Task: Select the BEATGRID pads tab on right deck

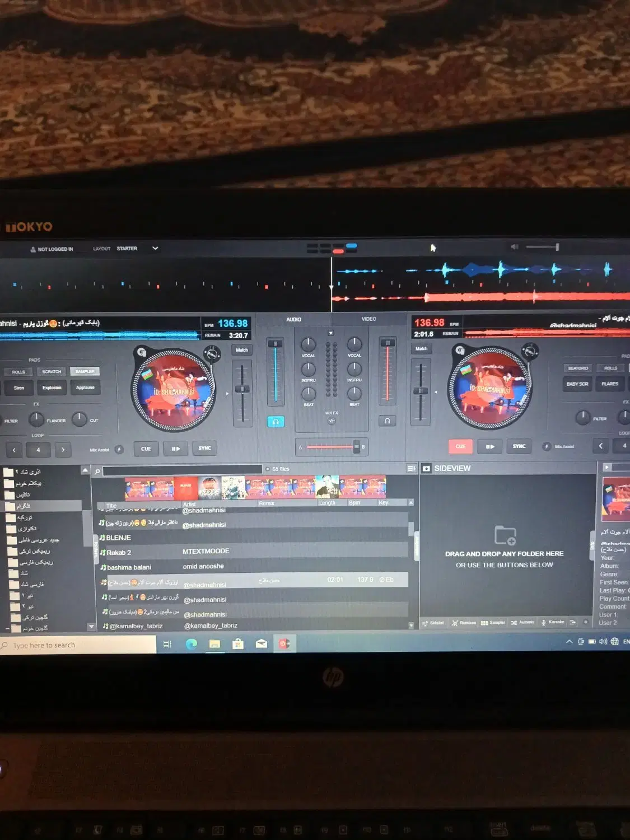Action: (578, 368)
